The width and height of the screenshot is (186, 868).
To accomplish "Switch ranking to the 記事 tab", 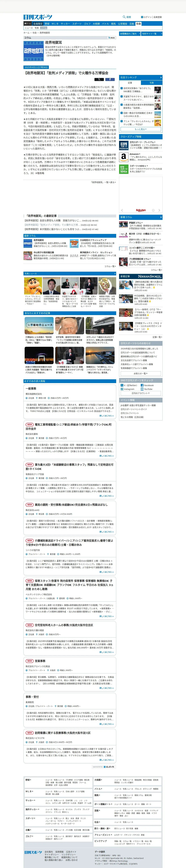I will (130, 83).
